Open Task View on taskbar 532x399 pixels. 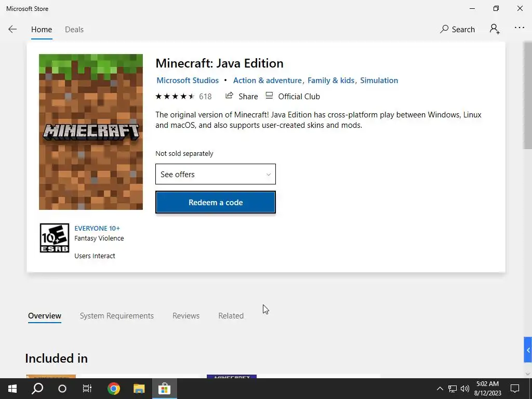[x=87, y=389]
